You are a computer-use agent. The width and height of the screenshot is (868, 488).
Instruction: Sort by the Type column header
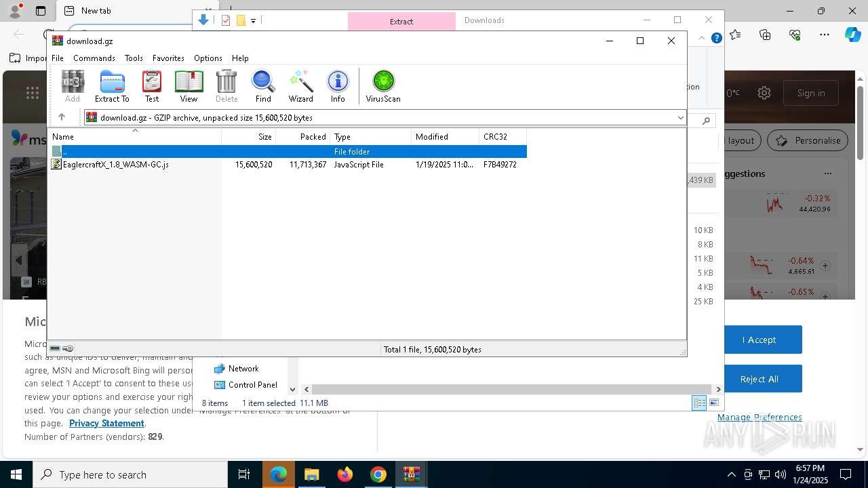pos(371,137)
